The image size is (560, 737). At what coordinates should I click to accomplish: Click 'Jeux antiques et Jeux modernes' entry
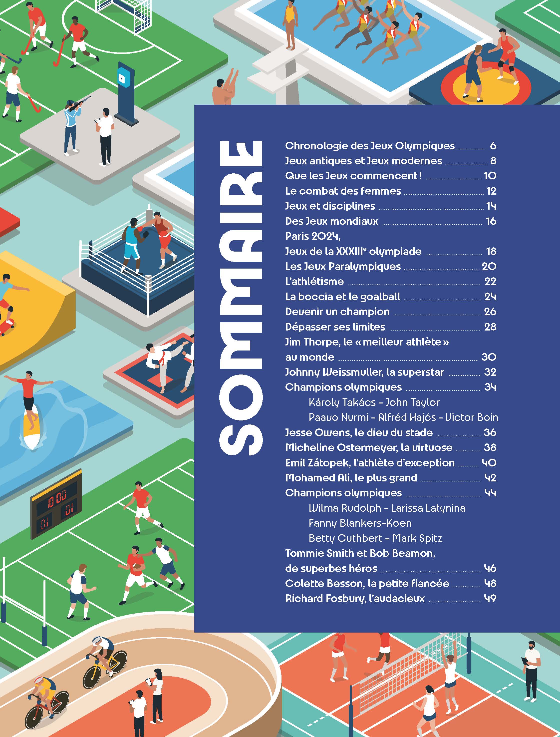click(x=363, y=161)
